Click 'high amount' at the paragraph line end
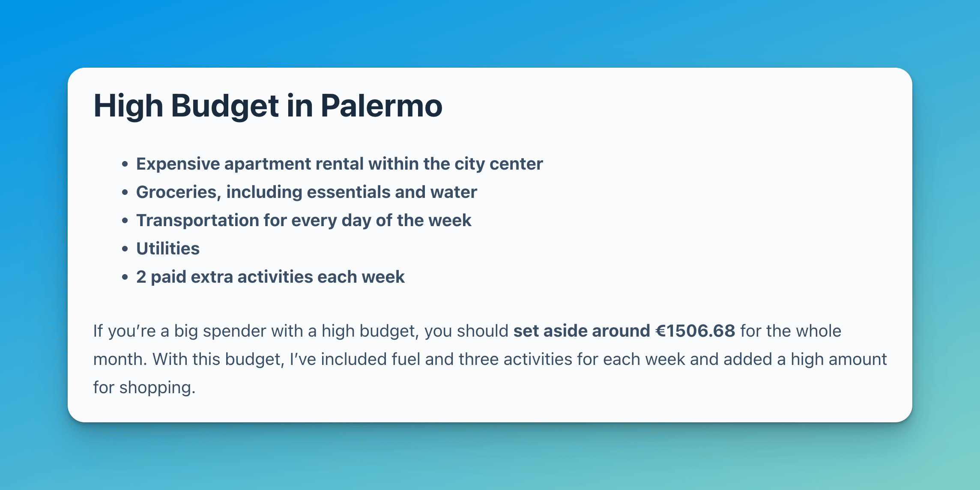The image size is (980, 490). (x=839, y=359)
